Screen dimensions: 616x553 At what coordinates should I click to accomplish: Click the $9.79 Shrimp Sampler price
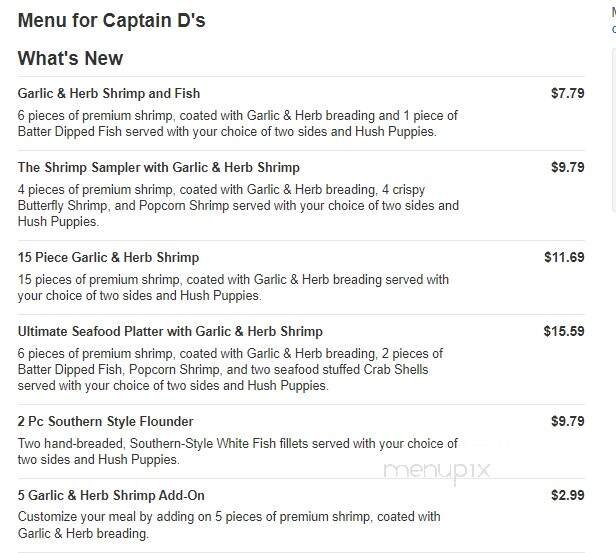click(567, 167)
